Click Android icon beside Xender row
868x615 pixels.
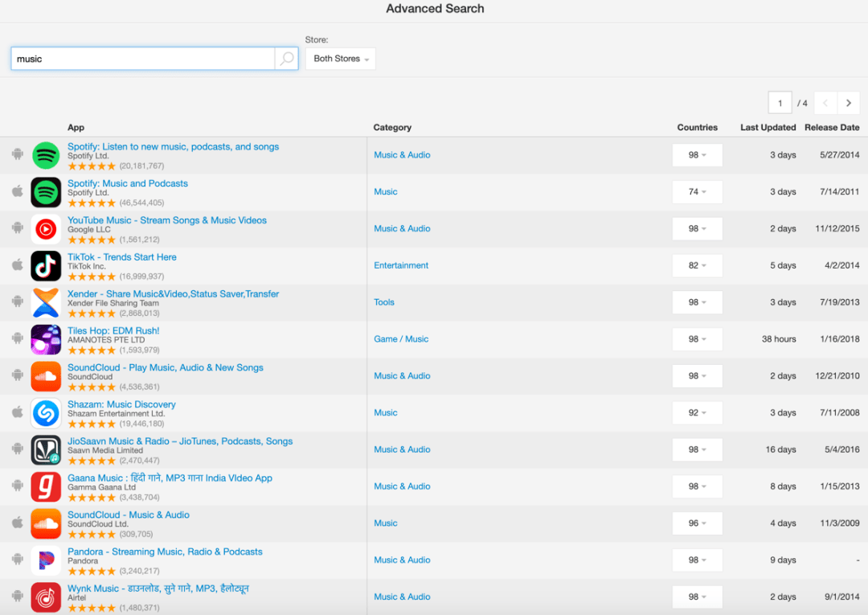tap(18, 301)
